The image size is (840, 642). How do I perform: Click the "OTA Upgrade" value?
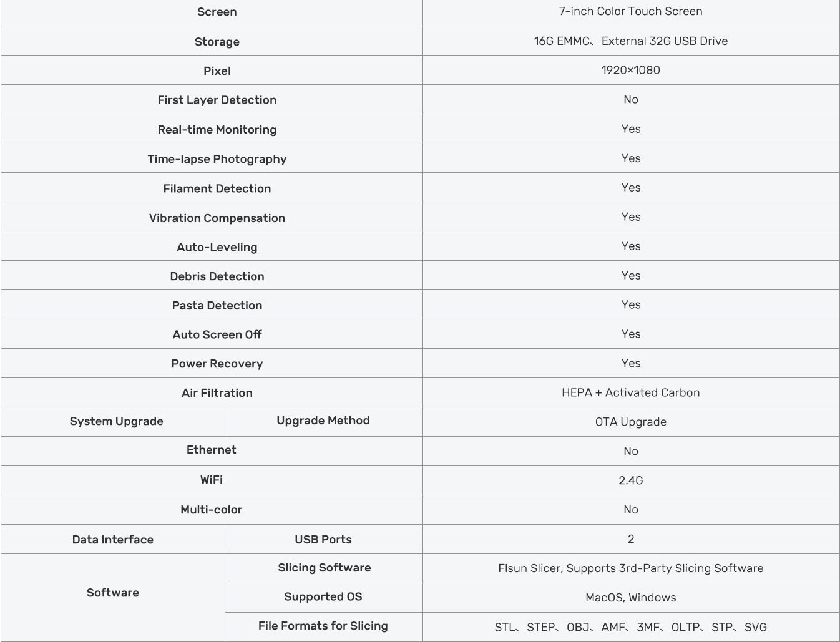(630, 422)
